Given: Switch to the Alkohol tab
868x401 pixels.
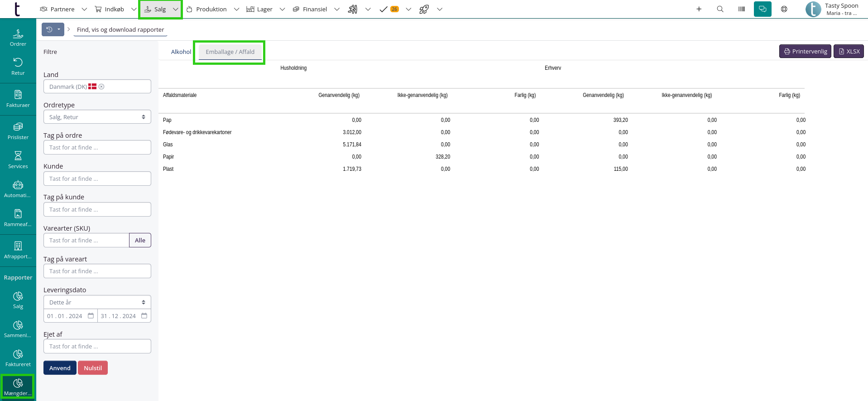Looking at the screenshot, I should tap(181, 52).
